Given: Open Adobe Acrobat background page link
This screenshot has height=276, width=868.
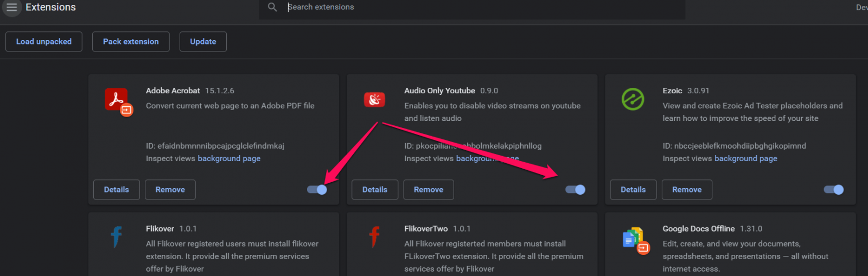Looking at the screenshot, I should click(x=229, y=158).
